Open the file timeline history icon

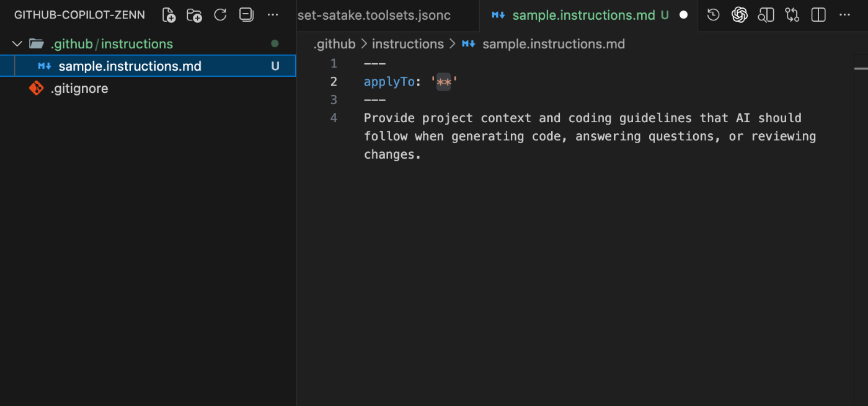[713, 15]
